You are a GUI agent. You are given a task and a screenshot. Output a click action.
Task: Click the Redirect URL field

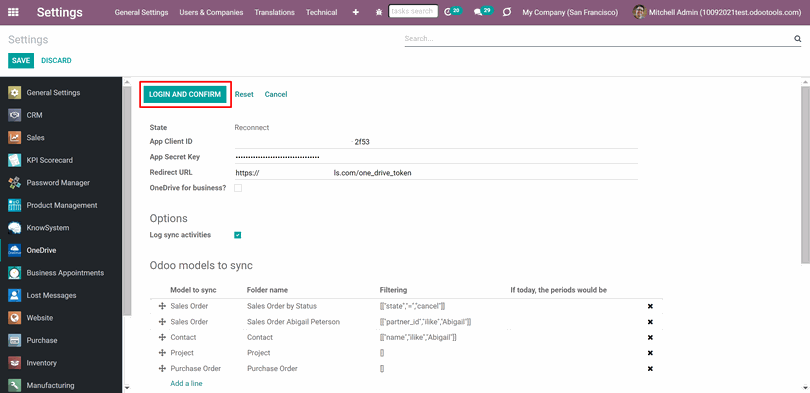(x=436, y=173)
